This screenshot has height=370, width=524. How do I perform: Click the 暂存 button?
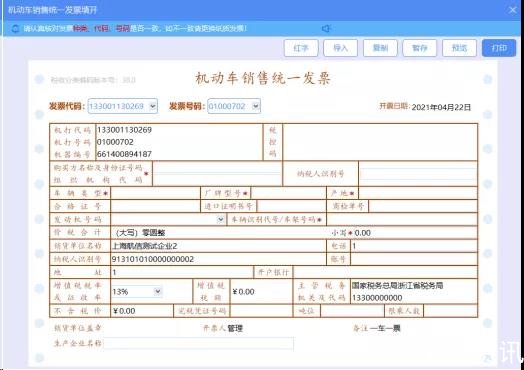pos(419,48)
